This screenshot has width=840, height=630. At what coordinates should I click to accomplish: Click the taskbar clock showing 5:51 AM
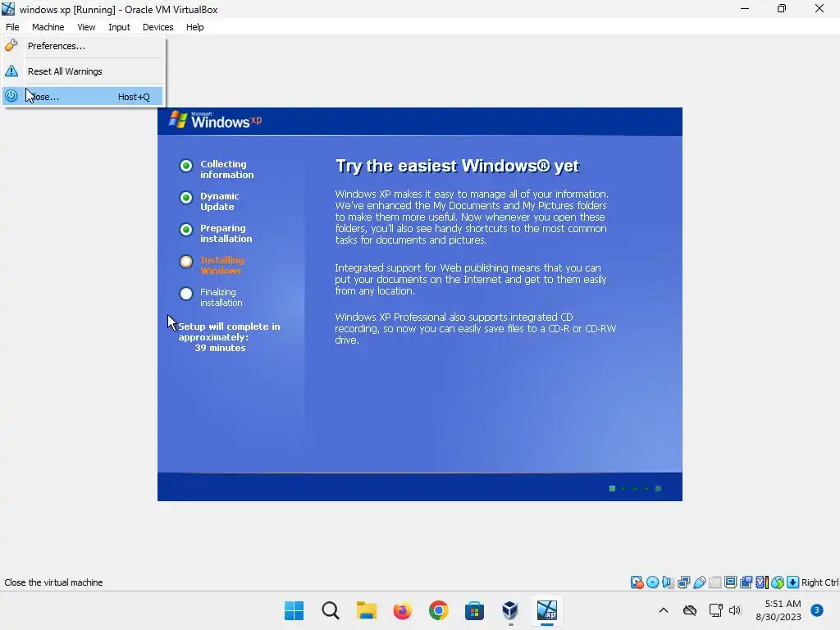coord(778,610)
